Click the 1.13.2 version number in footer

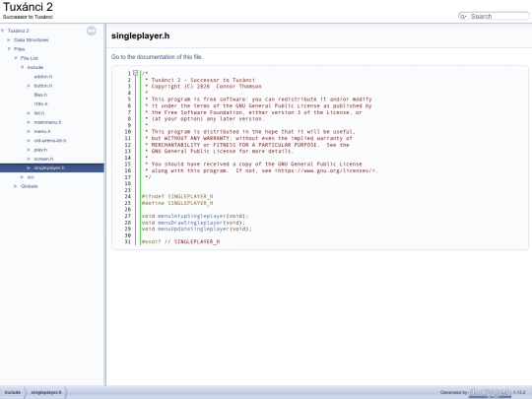click(519, 392)
